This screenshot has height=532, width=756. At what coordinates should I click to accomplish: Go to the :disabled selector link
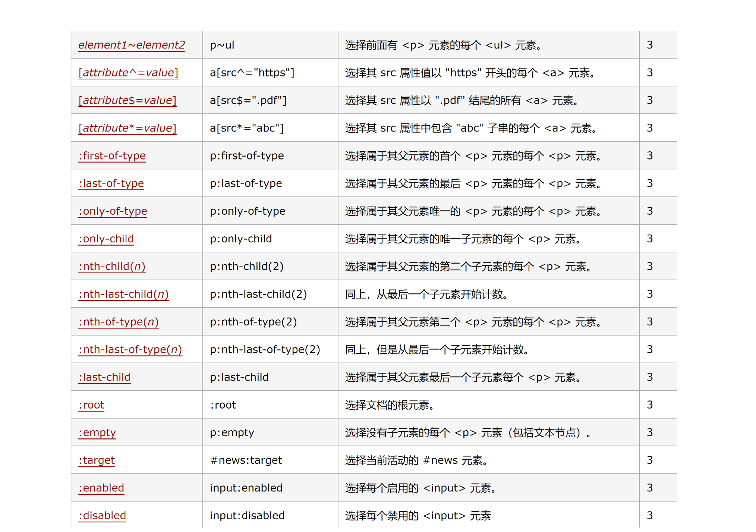(x=102, y=516)
